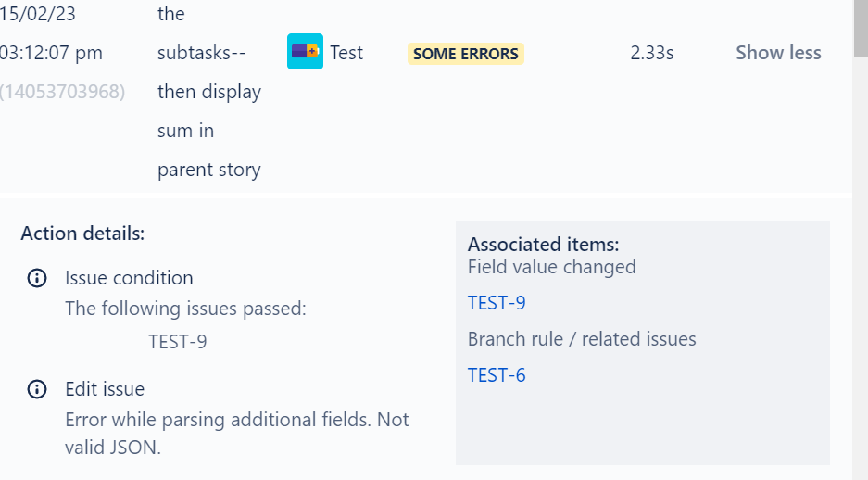868x480 pixels.
Task: Click the vertical scrollbar thumb
Action: 861,28
